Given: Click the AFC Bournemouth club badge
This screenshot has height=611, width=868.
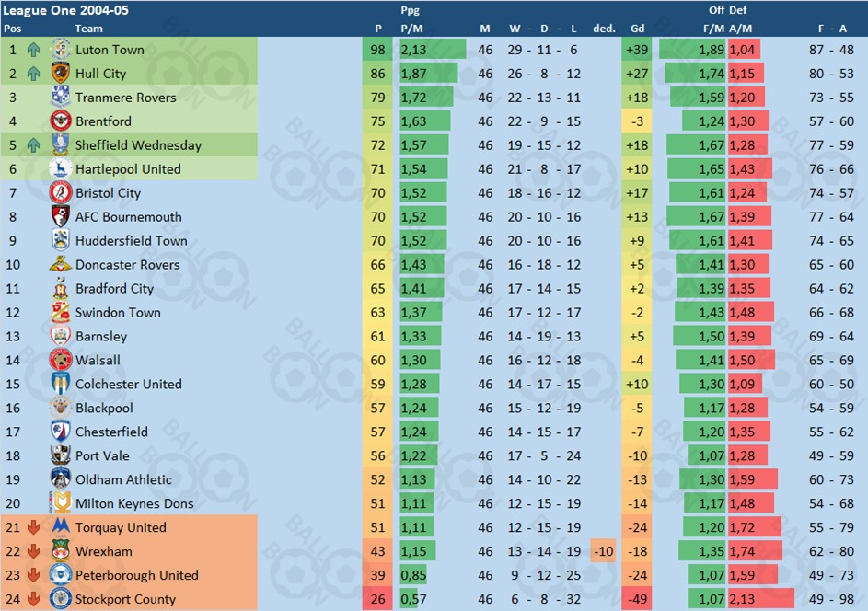Looking at the screenshot, I should [x=61, y=217].
